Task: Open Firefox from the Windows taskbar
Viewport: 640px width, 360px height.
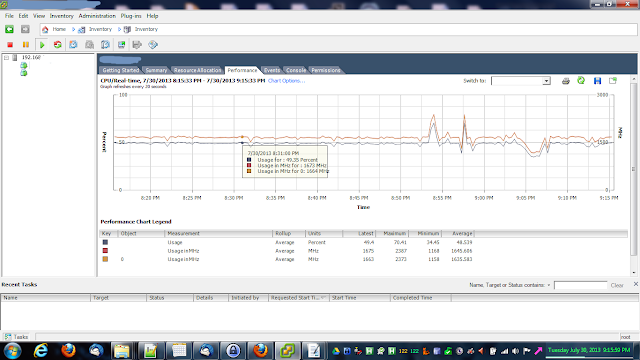Action: click(69, 350)
